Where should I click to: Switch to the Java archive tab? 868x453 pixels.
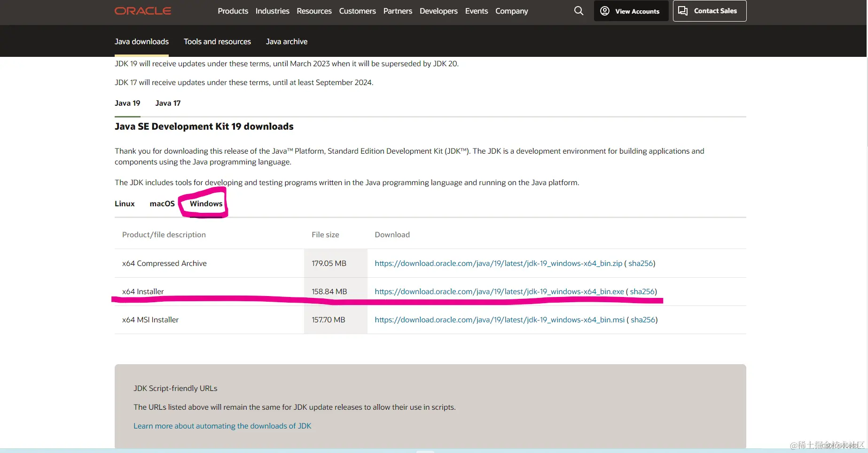287,41
